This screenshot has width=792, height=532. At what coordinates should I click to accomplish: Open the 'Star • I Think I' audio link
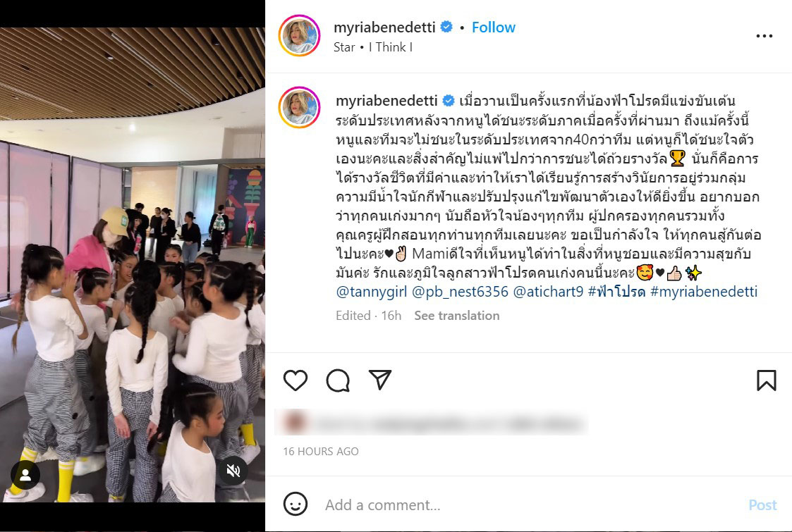373,47
